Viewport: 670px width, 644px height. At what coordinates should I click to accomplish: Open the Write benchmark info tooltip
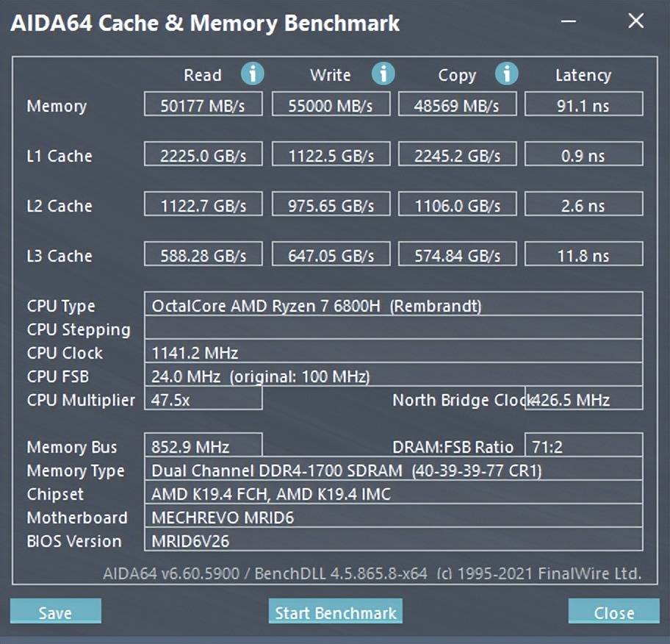(383, 74)
